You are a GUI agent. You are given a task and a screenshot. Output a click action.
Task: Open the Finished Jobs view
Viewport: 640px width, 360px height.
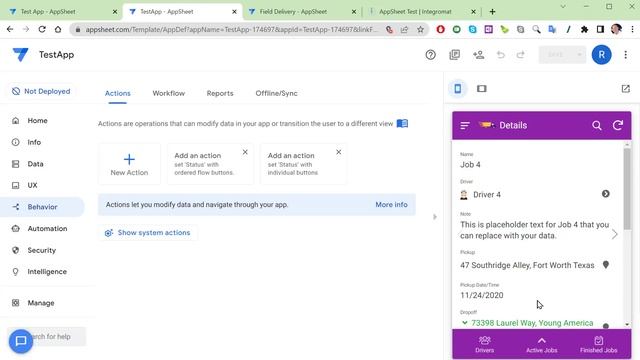[598, 344]
